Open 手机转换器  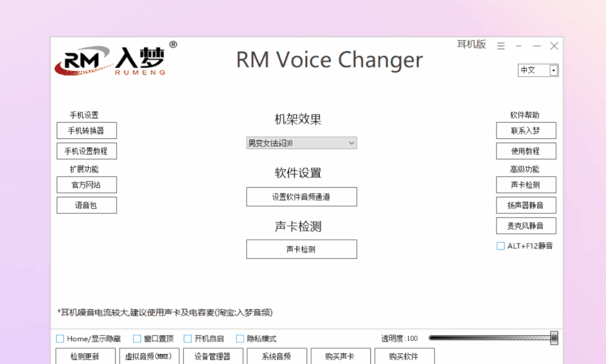coord(86,131)
